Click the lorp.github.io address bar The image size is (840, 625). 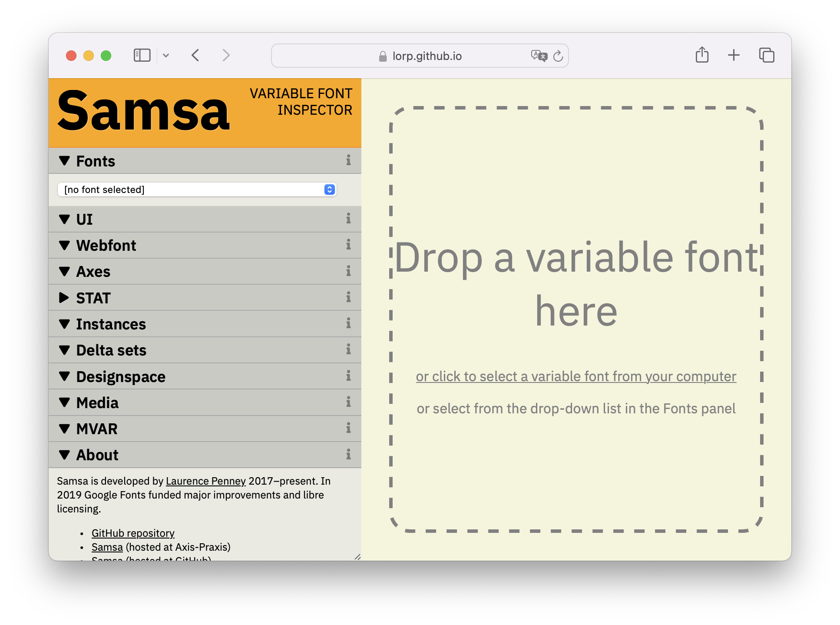[x=427, y=56]
